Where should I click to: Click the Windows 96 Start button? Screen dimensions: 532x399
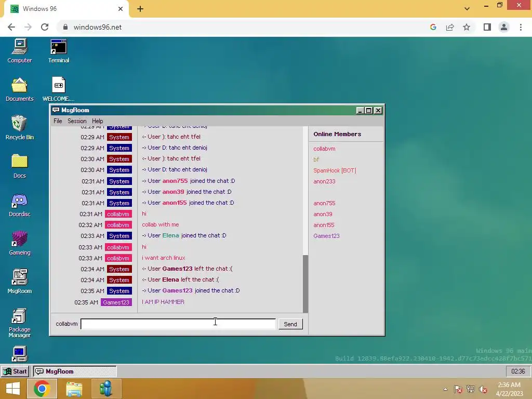tap(15, 371)
